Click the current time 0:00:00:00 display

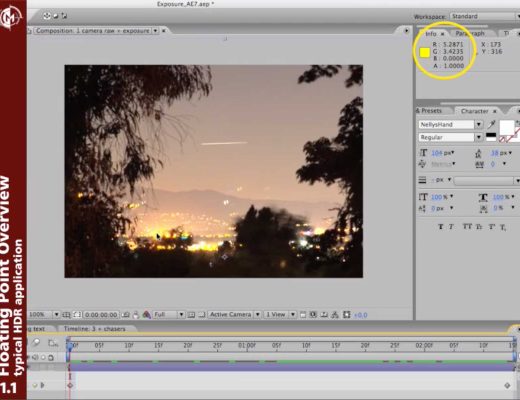(x=101, y=315)
